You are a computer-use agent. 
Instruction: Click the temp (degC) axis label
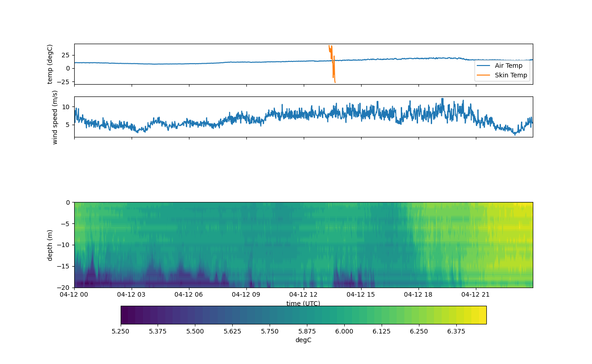click(50, 64)
